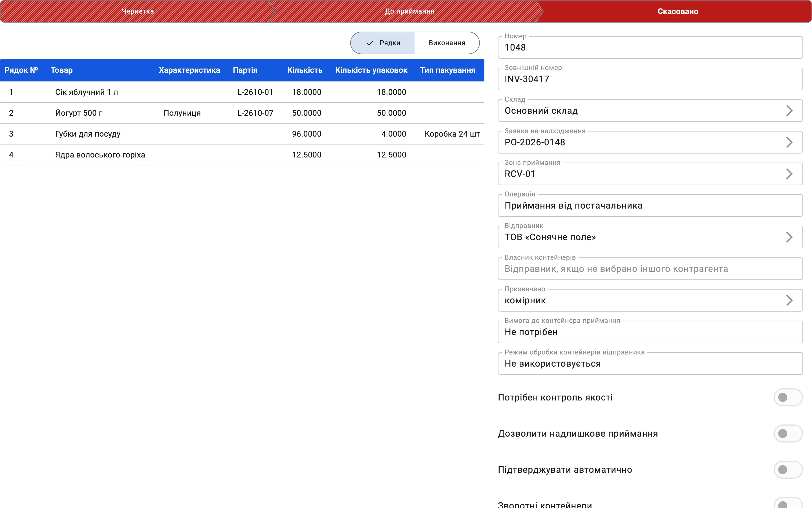812x508 pixels.
Task: Open the Вимога до контейнера приймання field
Action: click(x=650, y=332)
